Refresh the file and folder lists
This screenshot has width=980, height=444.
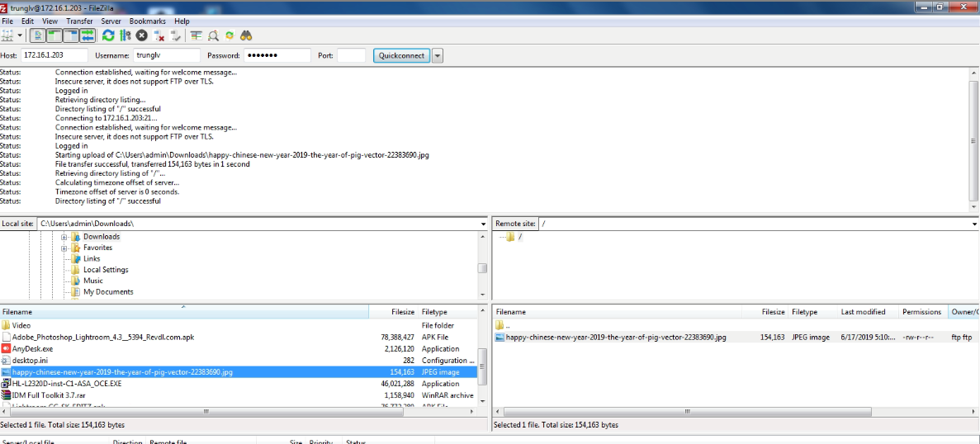pyautogui.click(x=108, y=35)
